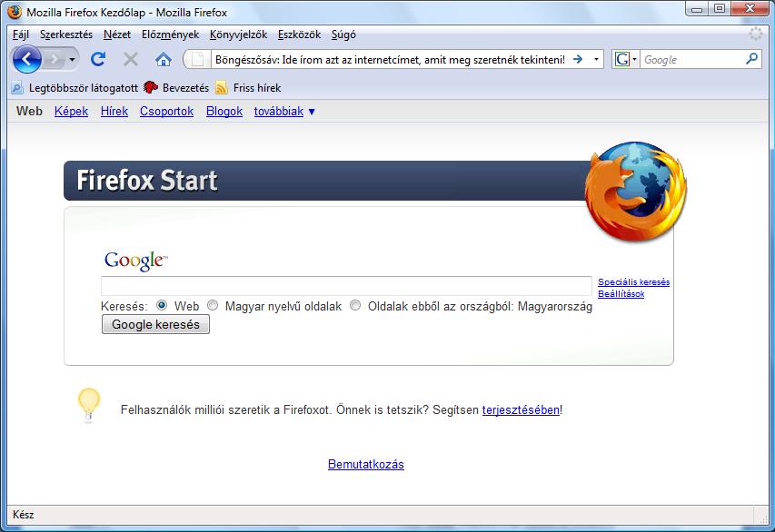This screenshot has width=775, height=532.
Task: Click the magnifier search icon in toolbar
Action: point(751,59)
